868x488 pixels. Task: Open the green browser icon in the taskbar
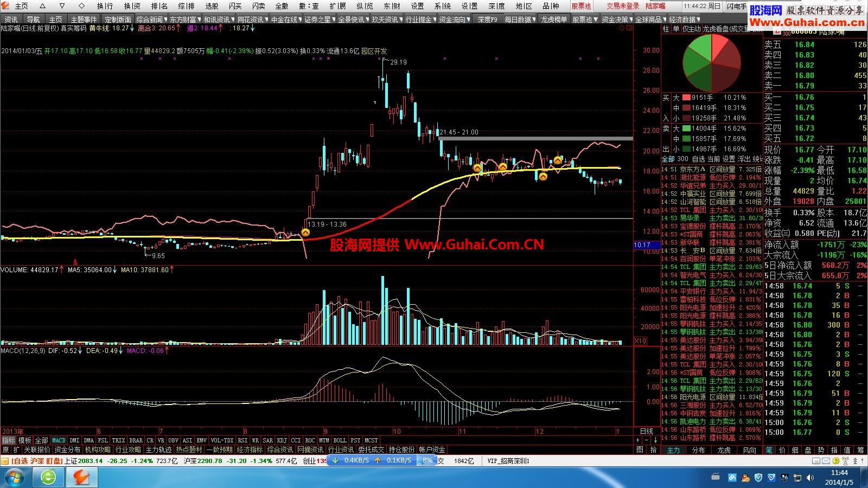click(x=49, y=478)
